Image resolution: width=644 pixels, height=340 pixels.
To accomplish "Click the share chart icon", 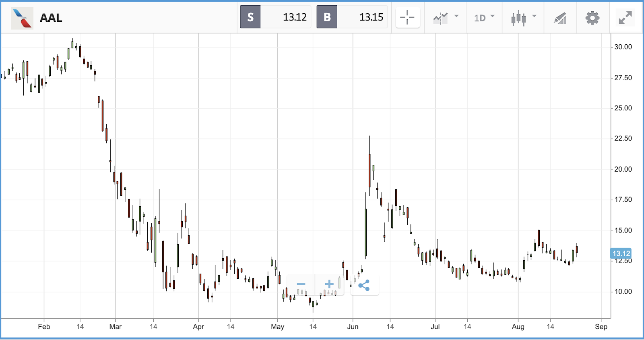I will (x=364, y=286).
